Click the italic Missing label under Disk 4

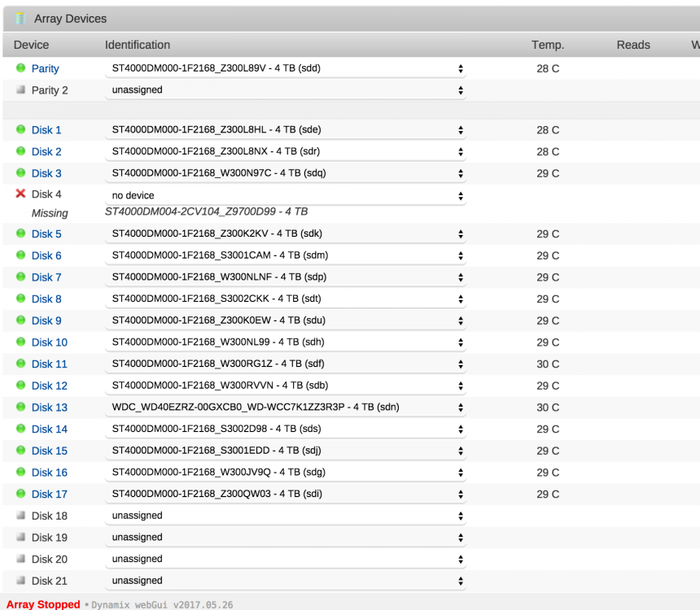[x=50, y=213]
